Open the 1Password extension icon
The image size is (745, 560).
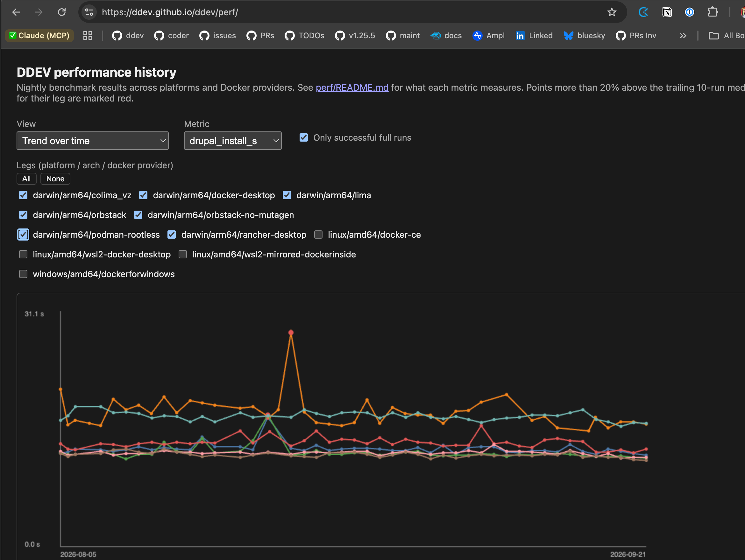click(689, 12)
